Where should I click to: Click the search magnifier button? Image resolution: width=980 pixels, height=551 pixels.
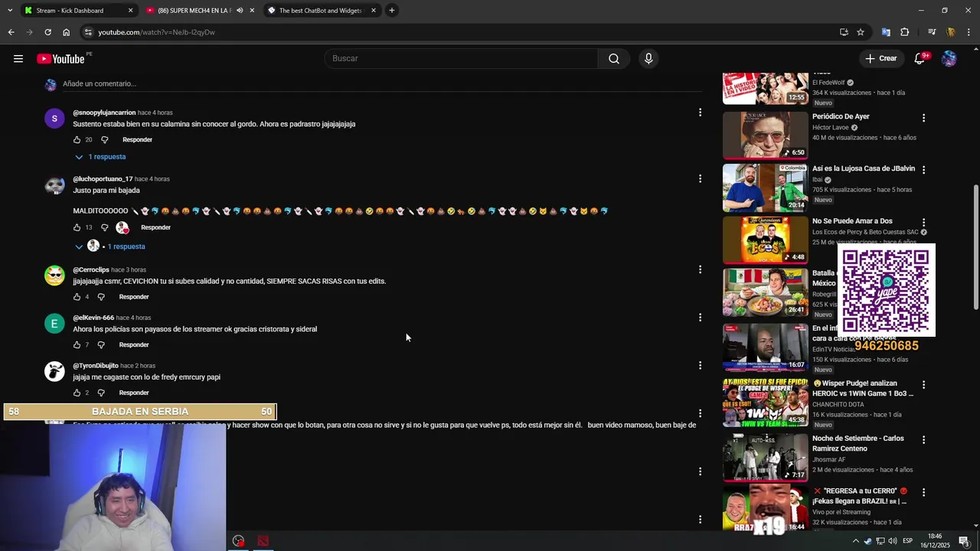click(614, 59)
